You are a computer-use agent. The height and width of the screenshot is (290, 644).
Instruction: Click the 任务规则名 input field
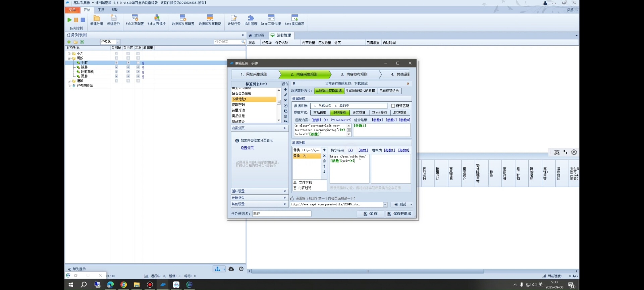coord(281,214)
